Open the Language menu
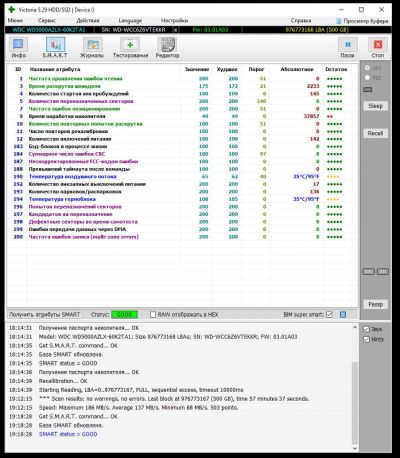The width and height of the screenshot is (400, 458). (130, 21)
